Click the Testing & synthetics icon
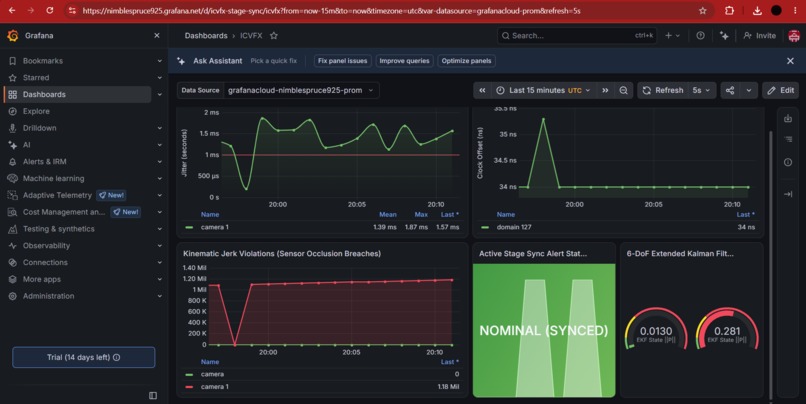The height and width of the screenshot is (404, 806). (x=13, y=229)
